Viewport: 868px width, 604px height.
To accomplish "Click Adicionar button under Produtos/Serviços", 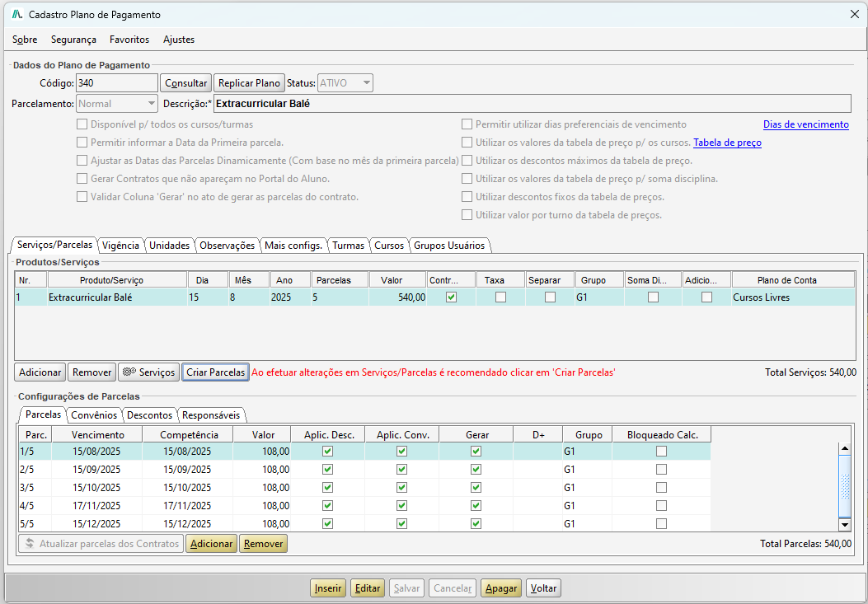I will (40, 372).
